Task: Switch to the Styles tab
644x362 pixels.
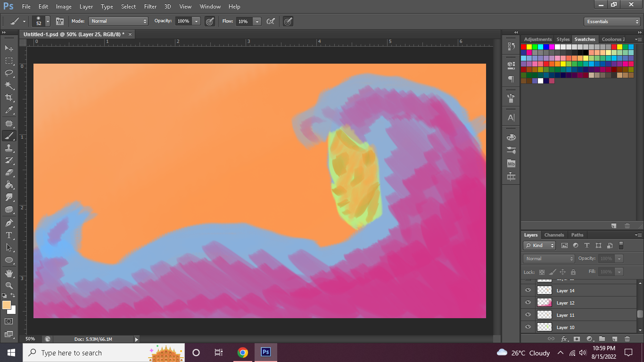Action: click(x=563, y=39)
